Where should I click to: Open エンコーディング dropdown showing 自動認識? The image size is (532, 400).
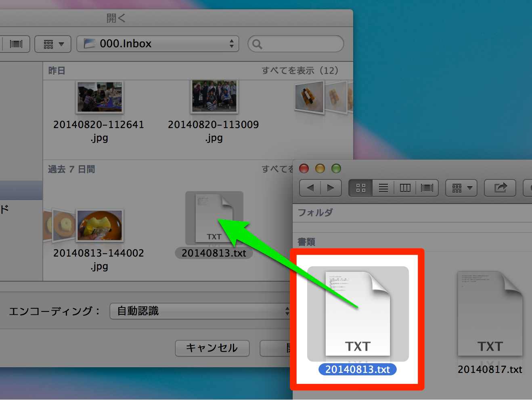click(x=200, y=311)
